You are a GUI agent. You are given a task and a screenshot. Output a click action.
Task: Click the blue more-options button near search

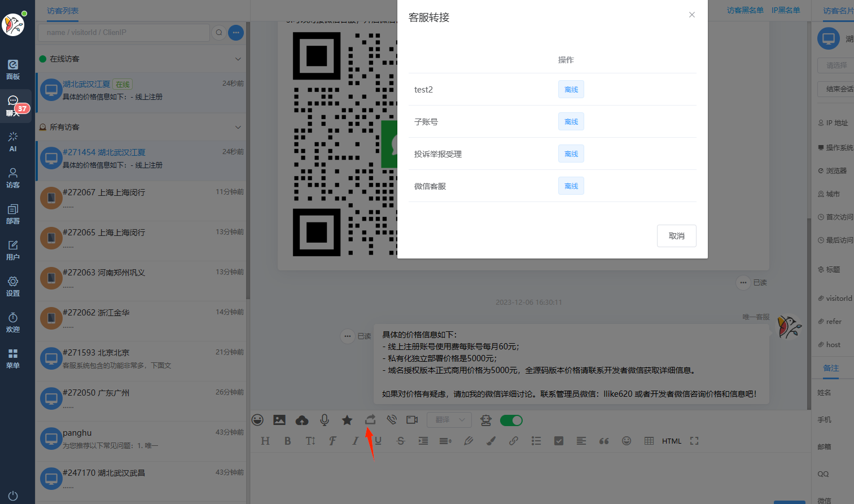click(236, 33)
